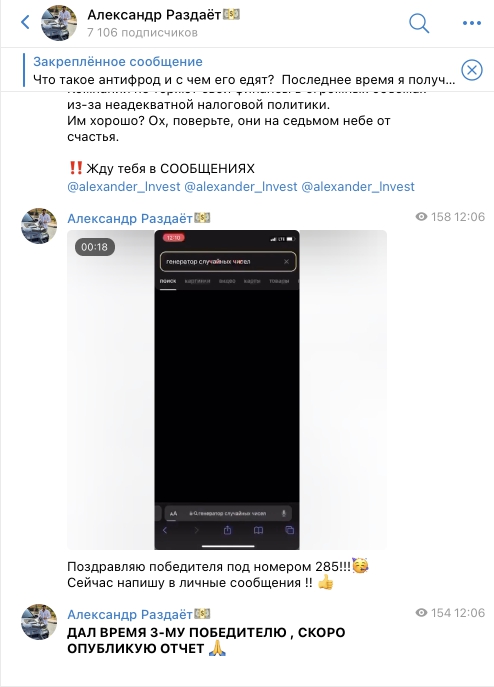Viewport: 494px width, 687px height.
Task: Click sender name above ДАЛ ВРЕМЯ post
Action: click(x=139, y=614)
